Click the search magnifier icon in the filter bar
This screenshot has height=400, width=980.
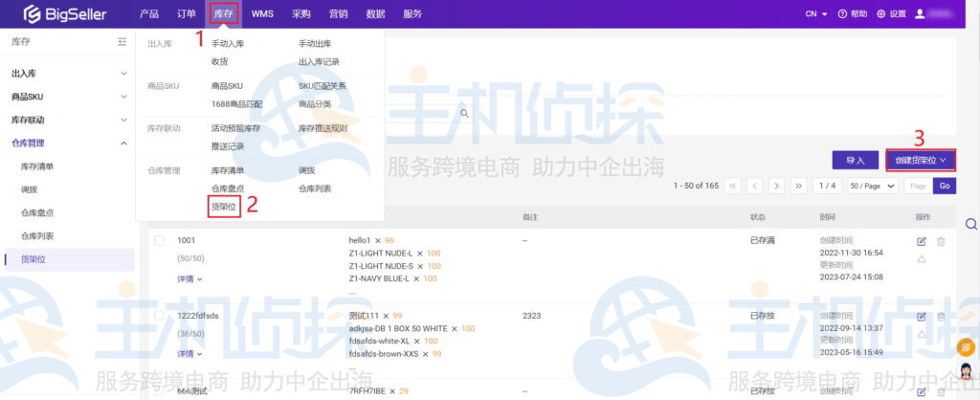[464, 113]
